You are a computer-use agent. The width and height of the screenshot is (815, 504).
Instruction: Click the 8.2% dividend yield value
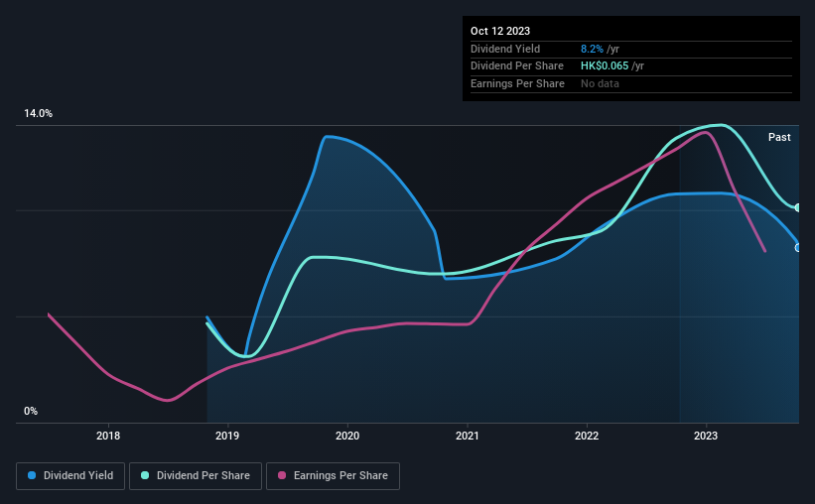(592, 49)
